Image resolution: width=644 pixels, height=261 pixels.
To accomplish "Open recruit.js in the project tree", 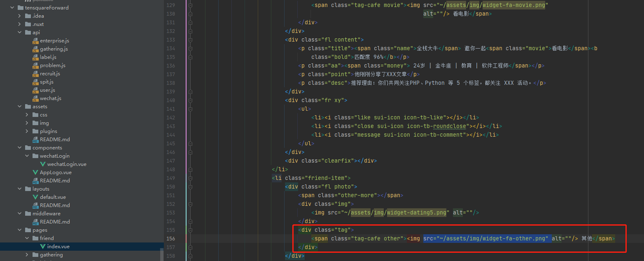I will [x=50, y=74].
